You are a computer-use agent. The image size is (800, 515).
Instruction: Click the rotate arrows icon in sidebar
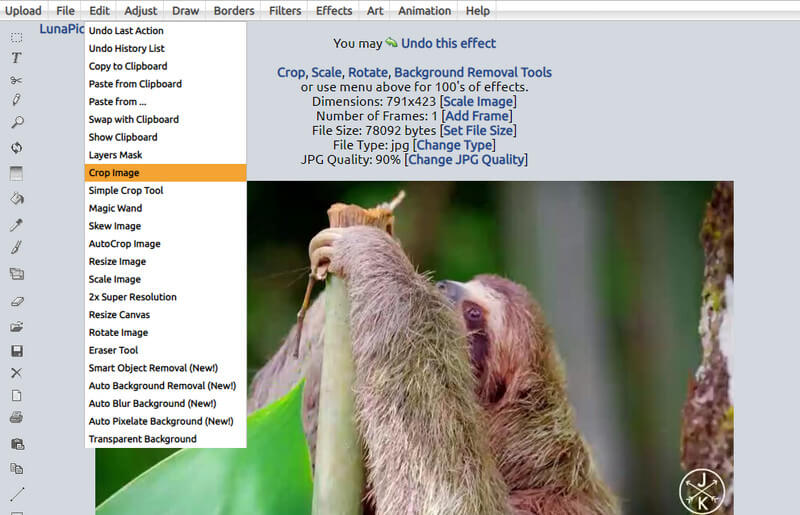[17, 148]
